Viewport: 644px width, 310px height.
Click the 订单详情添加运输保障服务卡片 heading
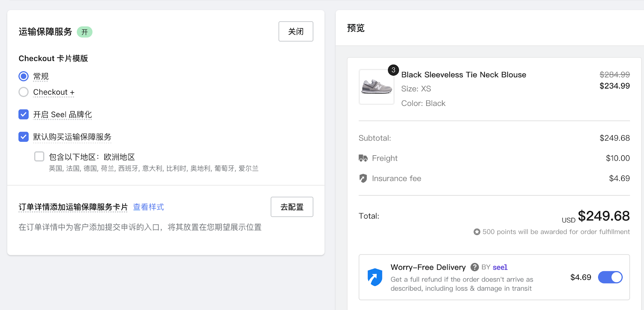point(73,207)
